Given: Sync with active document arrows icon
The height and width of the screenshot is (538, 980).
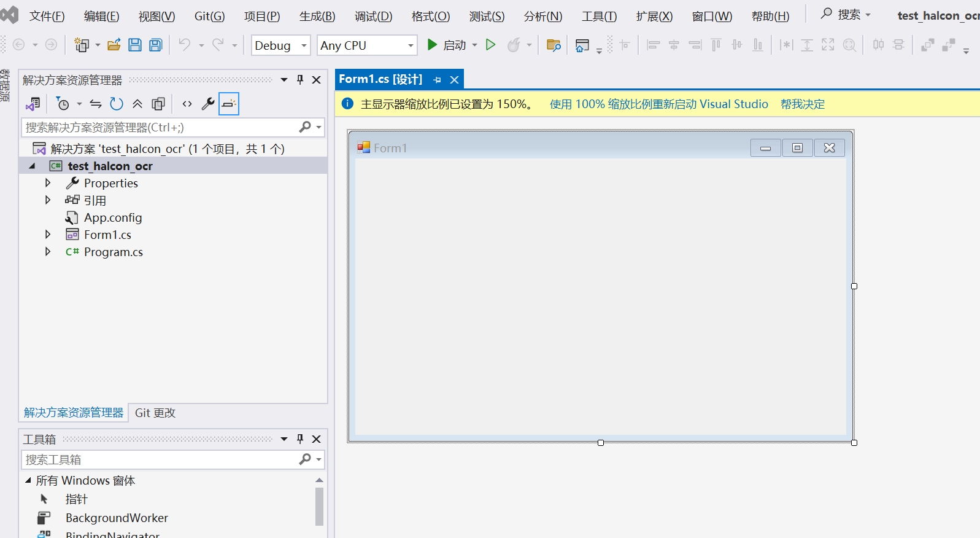Looking at the screenshot, I should click(96, 104).
